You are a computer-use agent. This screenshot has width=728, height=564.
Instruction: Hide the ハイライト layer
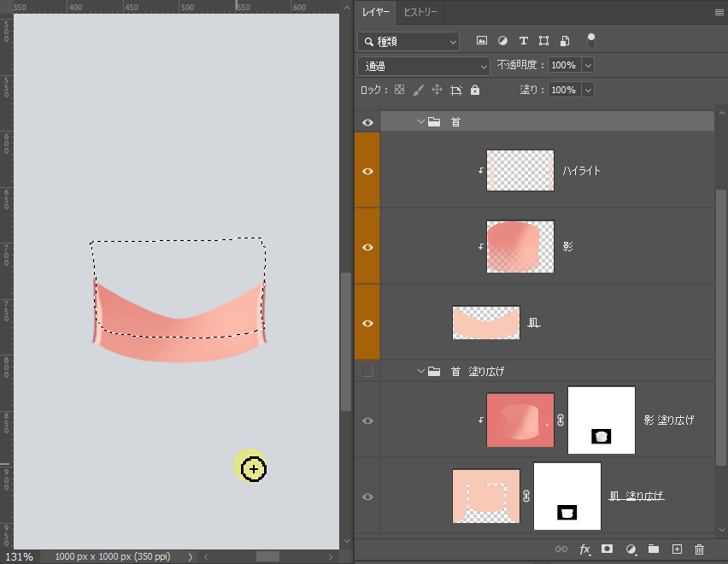(x=367, y=171)
